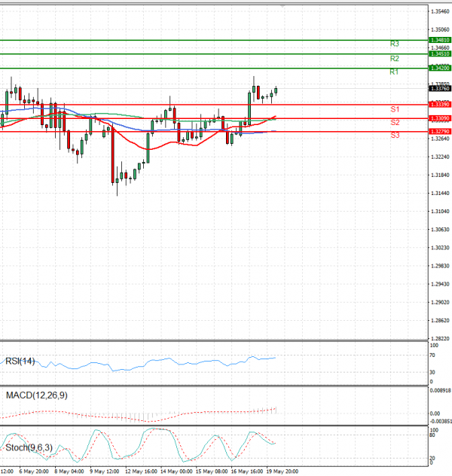Select the S2 support label
This screenshot has height=476, width=452.
394,122
